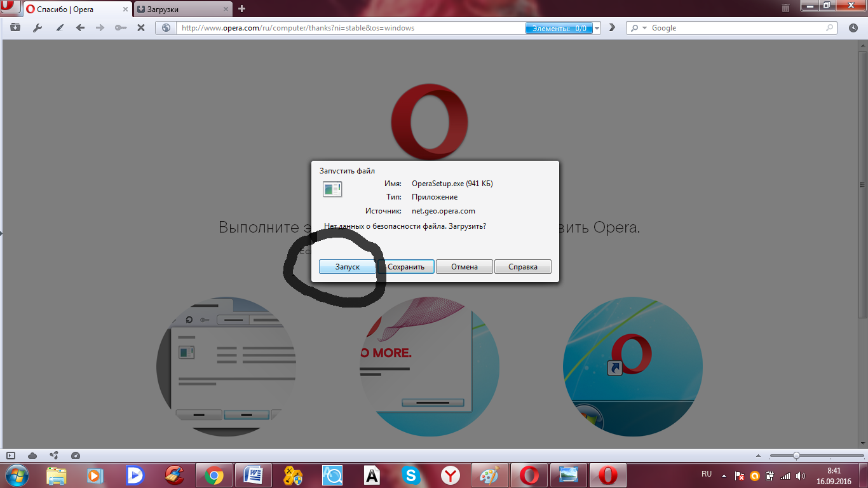Image resolution: width=868 pixels, height=488 pixels.
Task: Click the Отмена button in dialog
Action: (x=465, y=267)
